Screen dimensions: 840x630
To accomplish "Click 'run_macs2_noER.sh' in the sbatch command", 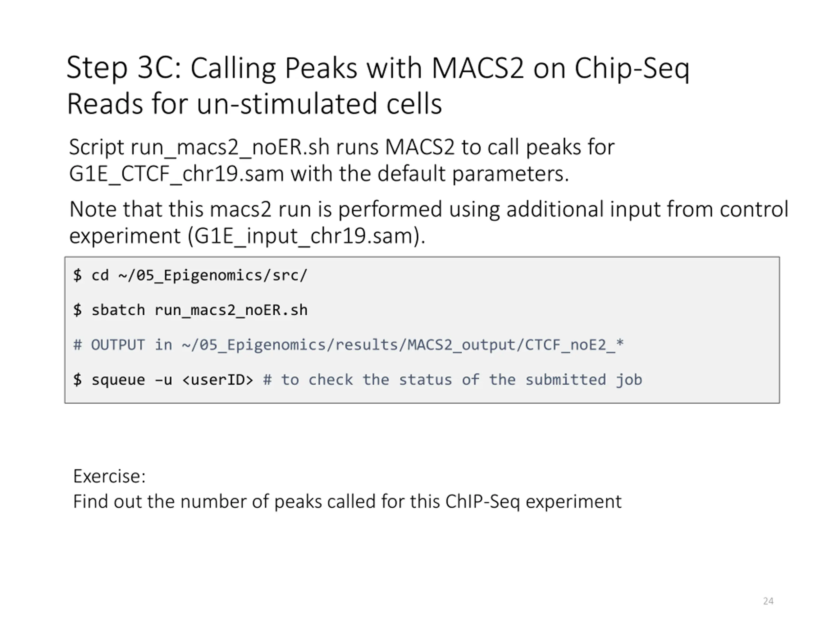I will (231, 310).
